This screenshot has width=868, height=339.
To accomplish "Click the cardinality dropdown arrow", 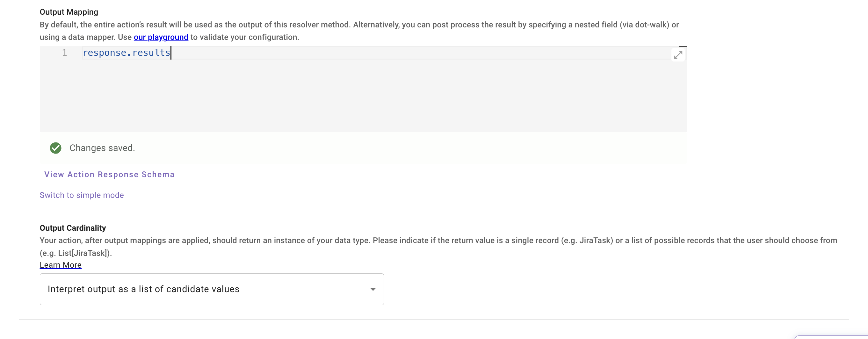I will point(373,289).
